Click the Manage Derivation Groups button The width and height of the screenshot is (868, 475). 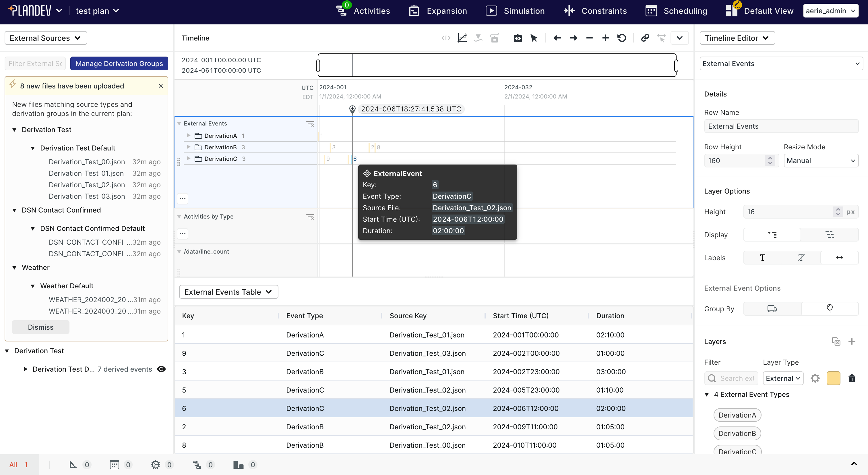pos(119,63)
